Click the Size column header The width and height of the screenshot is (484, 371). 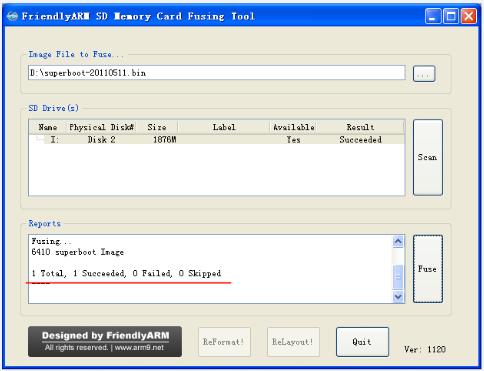pyautogui.click(x=157, y=127)
